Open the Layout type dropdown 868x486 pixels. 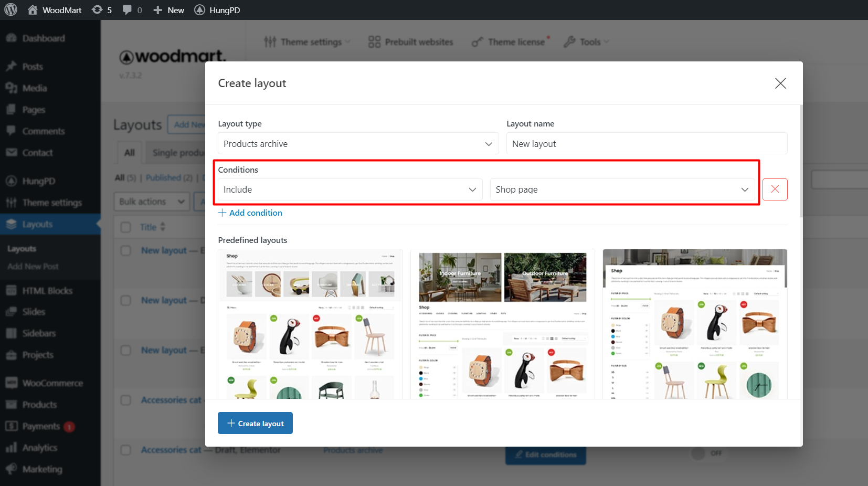358,144
